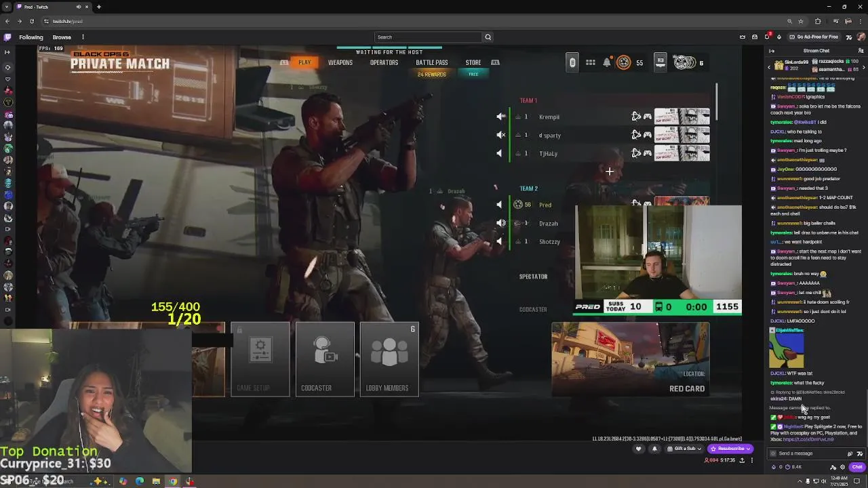Viewport: 868px width, 488px height.
Task: Open a new browser tab
Action: [x=99, y=7]
